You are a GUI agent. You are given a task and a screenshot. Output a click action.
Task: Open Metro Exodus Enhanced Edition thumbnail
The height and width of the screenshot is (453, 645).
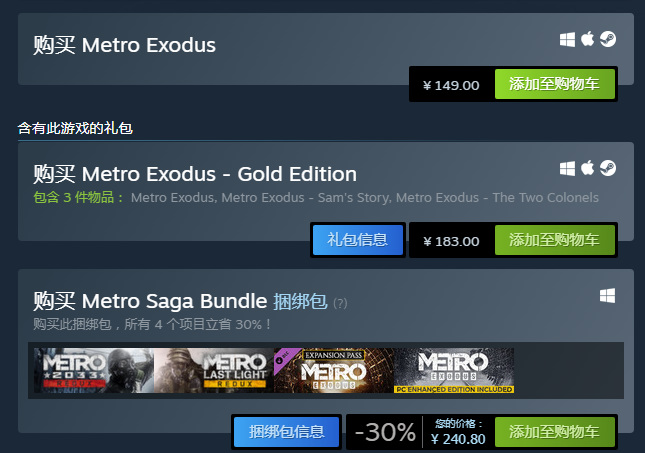(x=454, y=370)
